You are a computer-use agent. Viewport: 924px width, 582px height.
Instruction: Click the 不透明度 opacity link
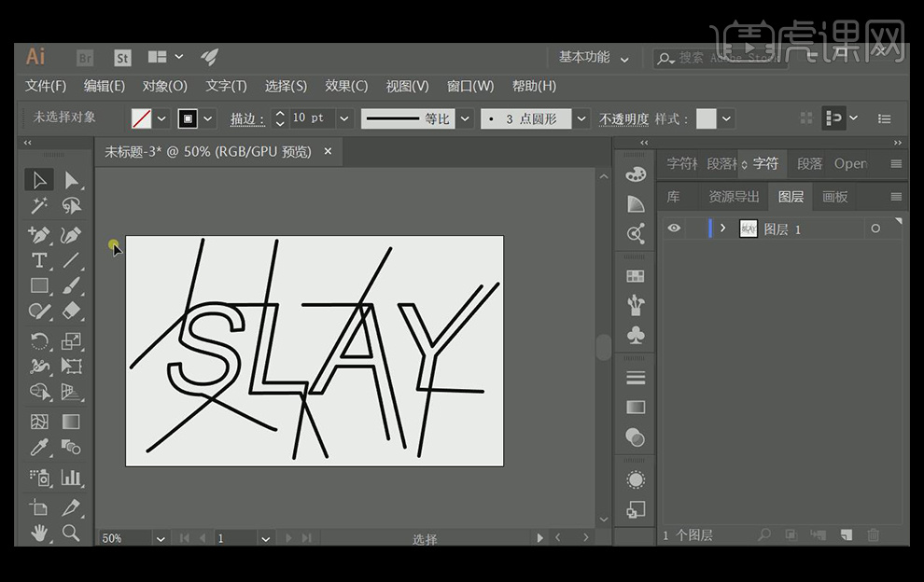623,119
